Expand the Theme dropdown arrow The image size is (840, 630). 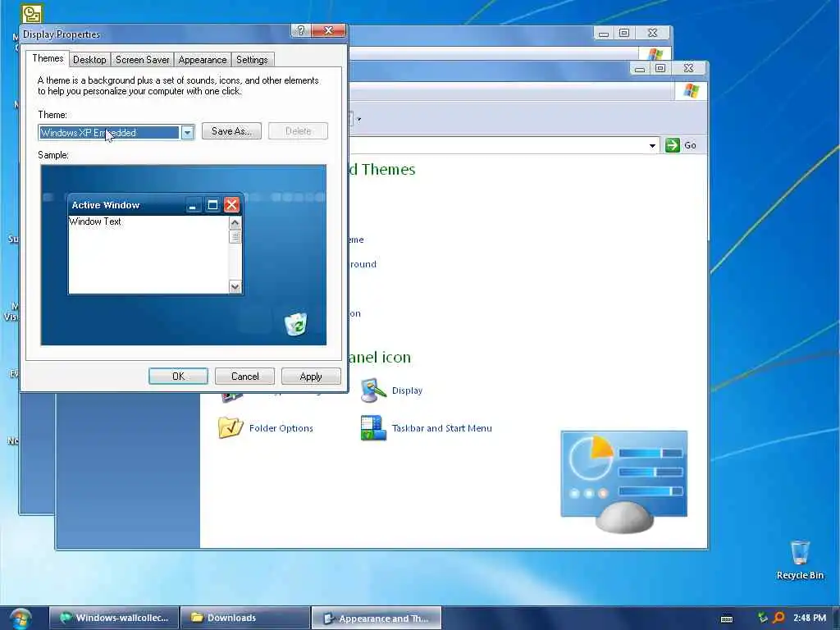187,132
